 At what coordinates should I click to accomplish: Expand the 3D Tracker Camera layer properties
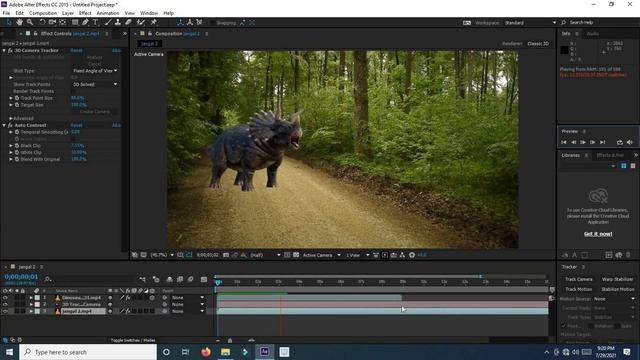(31, 304)
